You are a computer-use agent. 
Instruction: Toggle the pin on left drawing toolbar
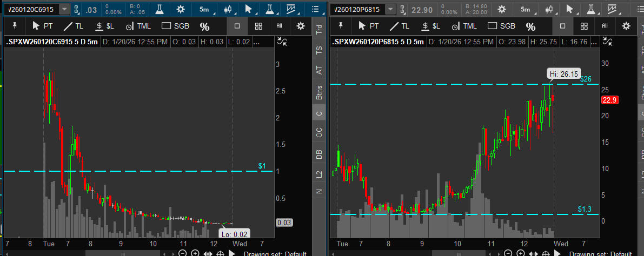coord(15,26)
